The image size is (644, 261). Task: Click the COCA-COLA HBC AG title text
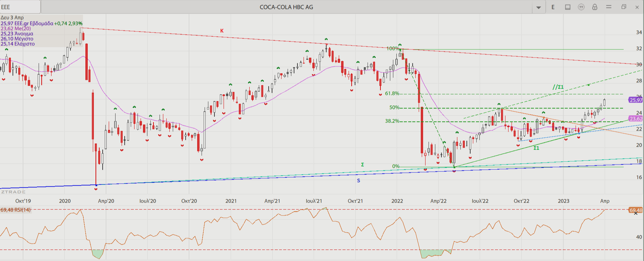point(286,7)
